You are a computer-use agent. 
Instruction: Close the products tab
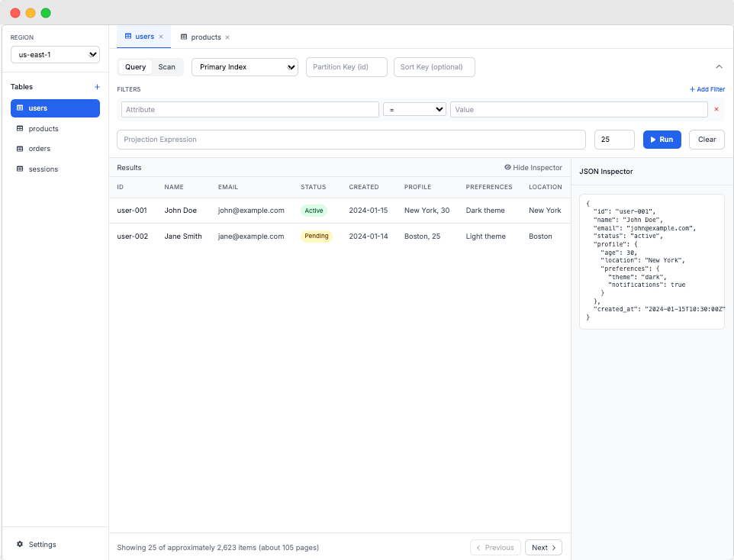[227, 37]
